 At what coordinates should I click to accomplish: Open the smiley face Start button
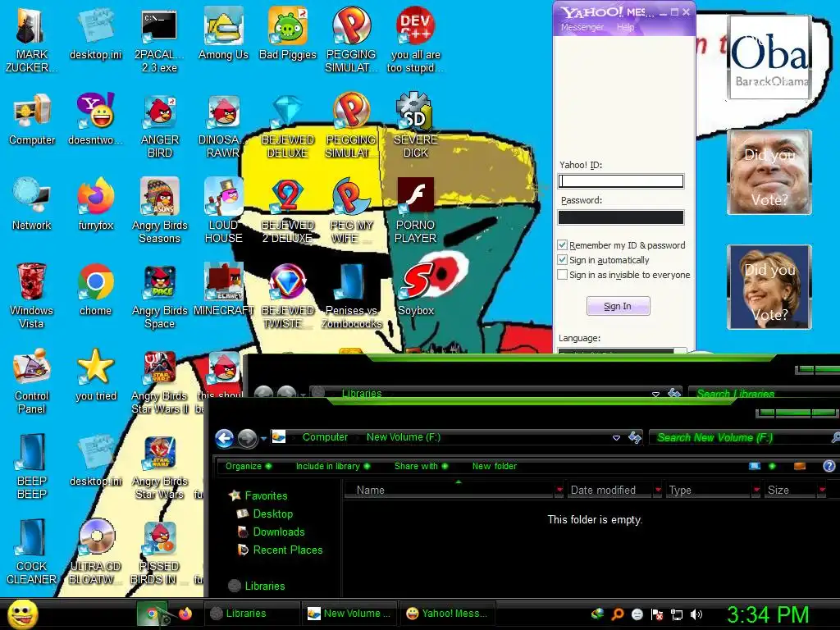coord(22,614)
